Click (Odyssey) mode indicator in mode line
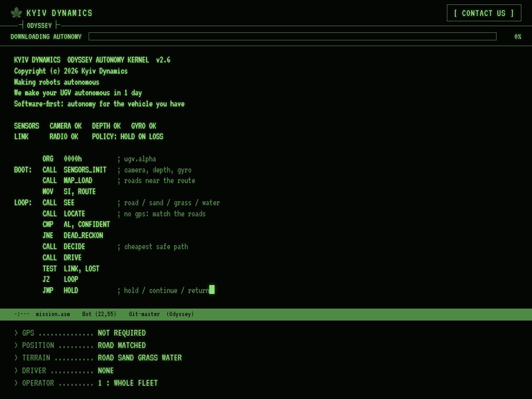Viewport: 532px width, 399px height. point(180,314)
